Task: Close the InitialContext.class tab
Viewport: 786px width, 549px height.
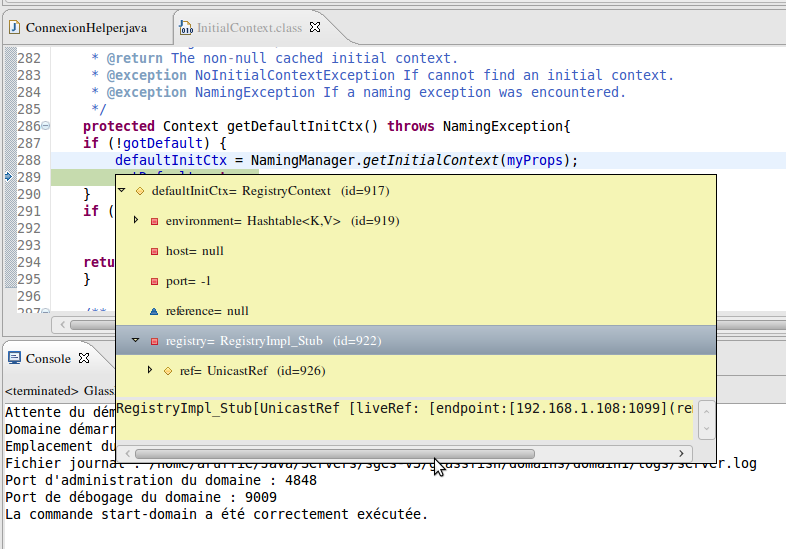Action: pyautogui.click(x=315, y=27)
